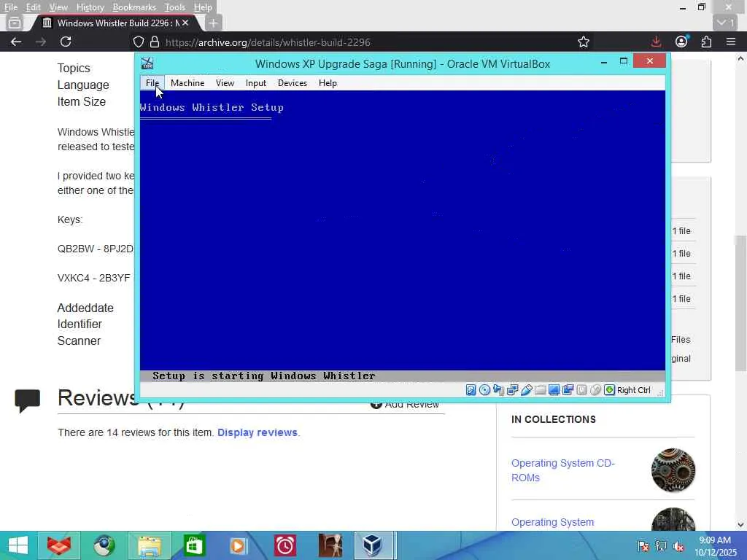Click the taskbar clock showing 9:09 AM
747x560 pixels.
715,546
